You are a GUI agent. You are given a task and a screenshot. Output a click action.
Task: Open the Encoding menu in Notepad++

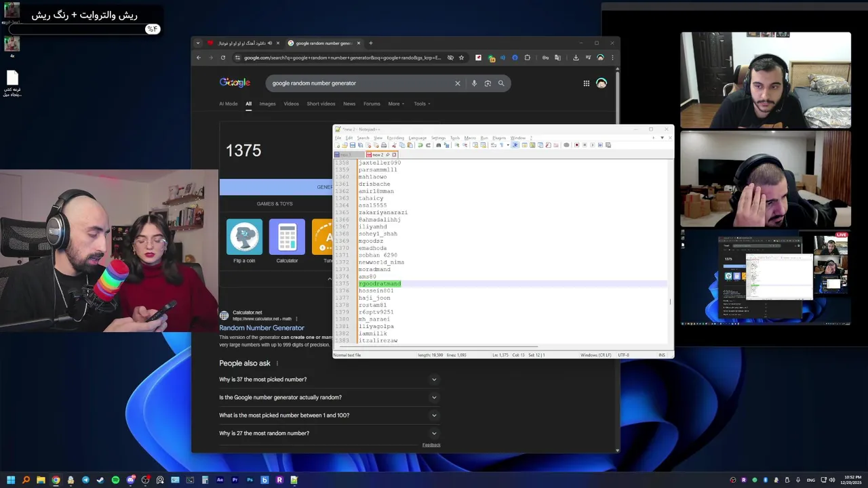(395, 138)
